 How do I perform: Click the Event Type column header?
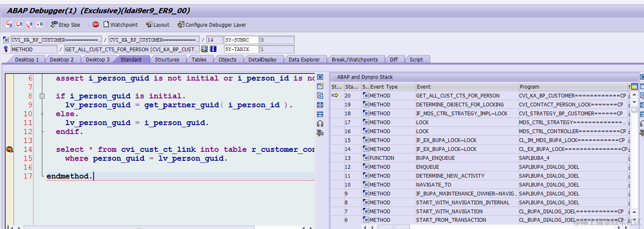tap(392, 87)
